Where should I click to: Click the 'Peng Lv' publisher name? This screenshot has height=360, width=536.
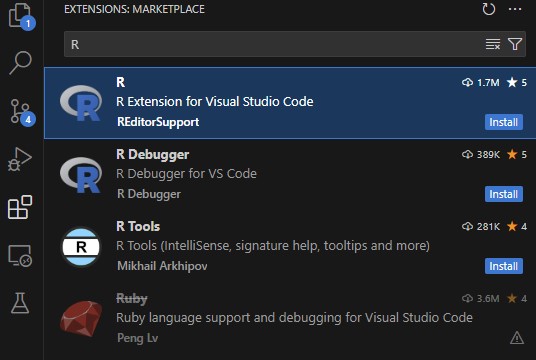[137, 338]
